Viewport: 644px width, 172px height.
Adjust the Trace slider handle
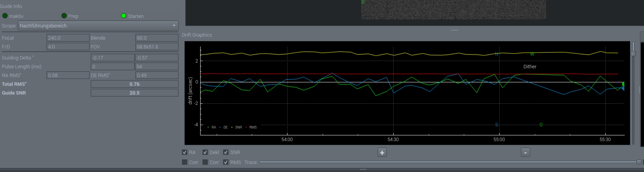(x=639, y=162)
